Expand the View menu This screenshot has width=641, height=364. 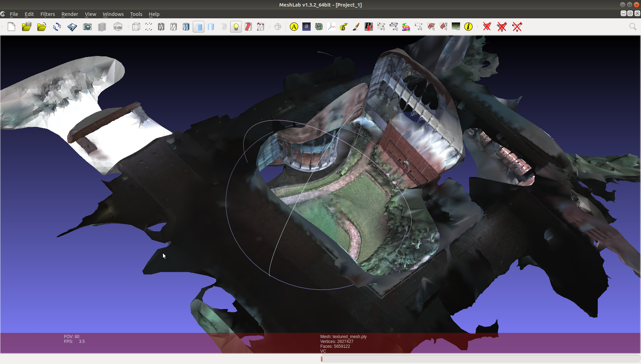(90, 14)
